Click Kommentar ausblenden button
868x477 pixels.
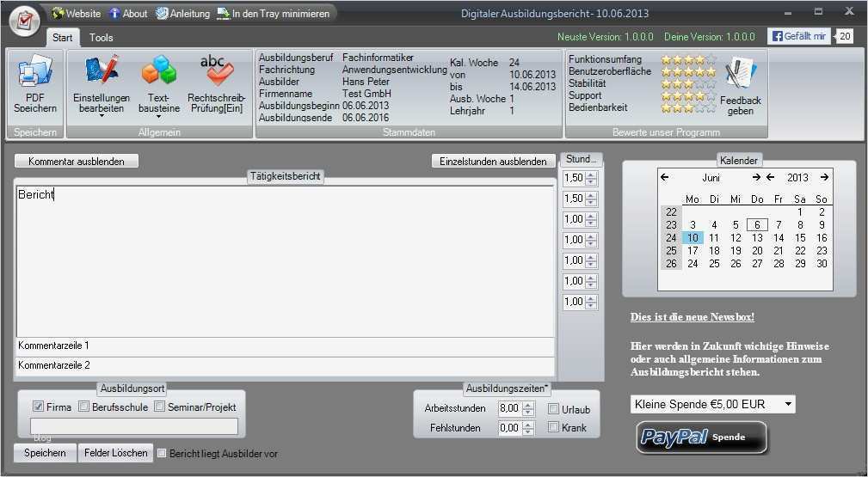[x=77, y=161]
